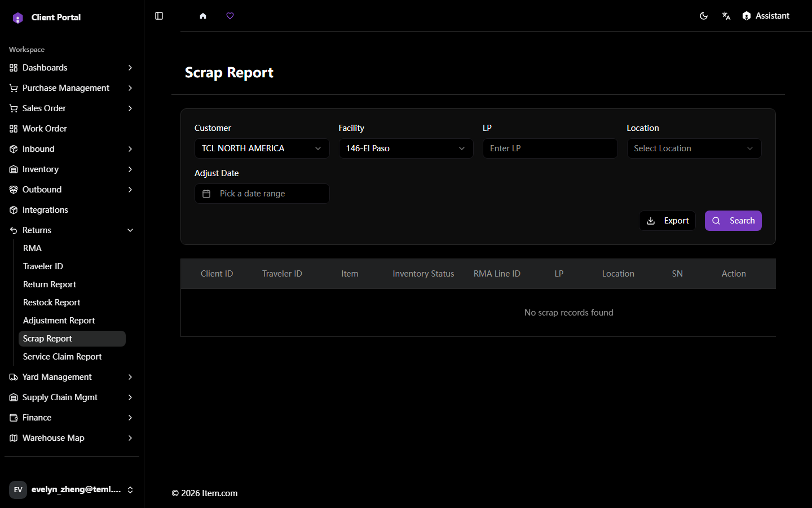The image size is (812, 508).
Task: Click the Outbound box icon
Action: 14,190
